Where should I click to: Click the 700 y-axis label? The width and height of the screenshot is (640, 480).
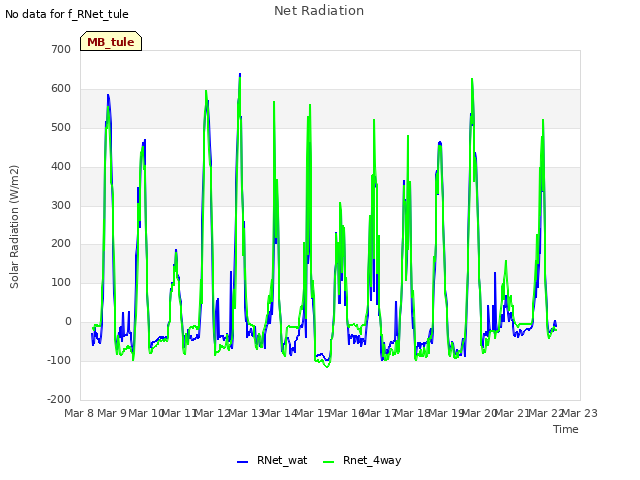[x=61, y=49]
